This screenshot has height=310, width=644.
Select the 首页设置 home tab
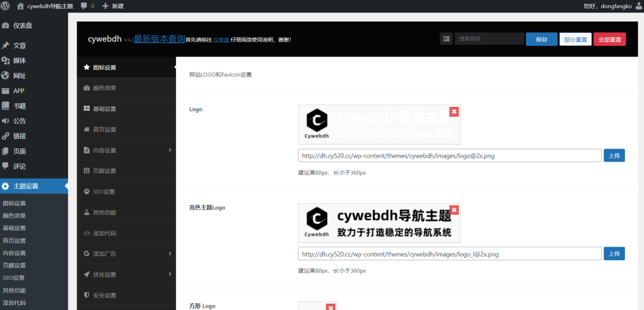[x=126, y=130]
